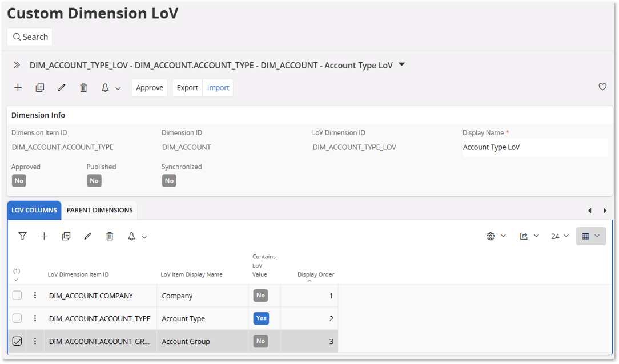Viewport: 619px width, 364px height.
Task: Click the add row plus icon in list toolbar
Action: [44, 236]
